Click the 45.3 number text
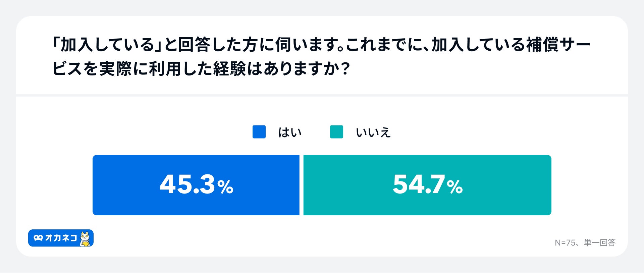This screenshot has width=644, height=273. (187, 184)
